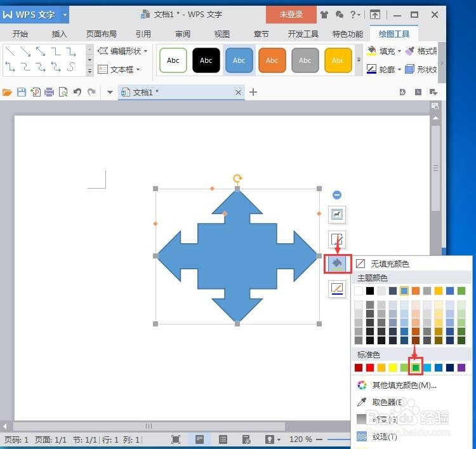476x449 pixels.
Task: Pick the green standard color swatch
Action: pos(416,368)
